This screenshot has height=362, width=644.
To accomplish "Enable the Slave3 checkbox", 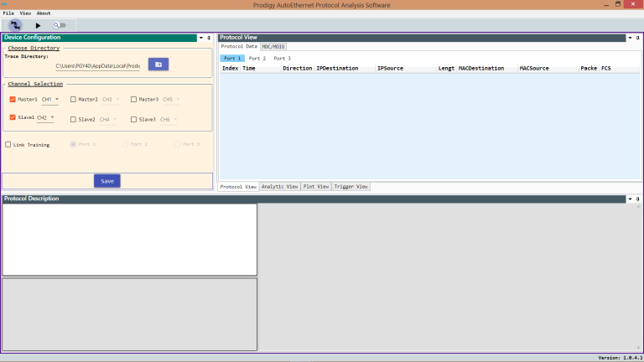I will [133, 120].
